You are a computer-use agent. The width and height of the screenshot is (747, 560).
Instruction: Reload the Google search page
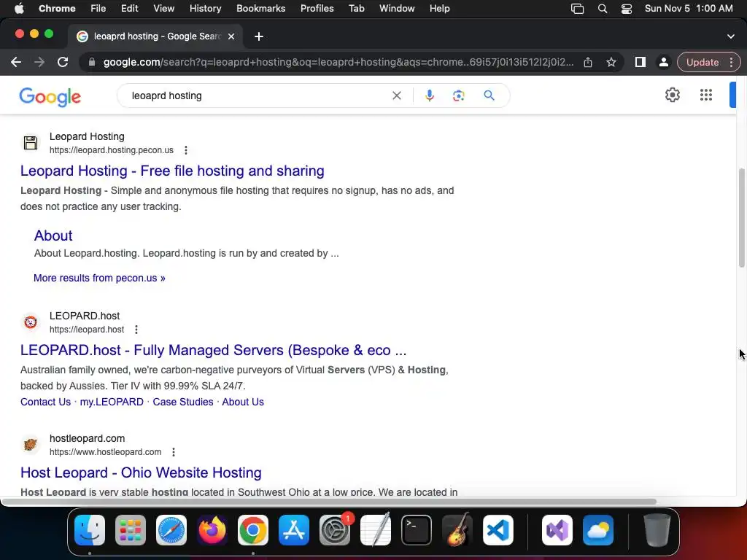63,63
